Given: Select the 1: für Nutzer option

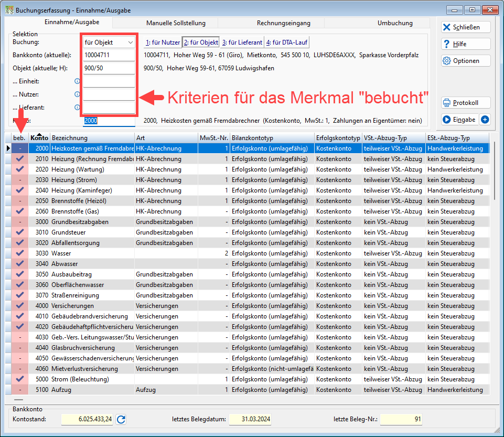Looking at the screenshot, I should [163, 42].
